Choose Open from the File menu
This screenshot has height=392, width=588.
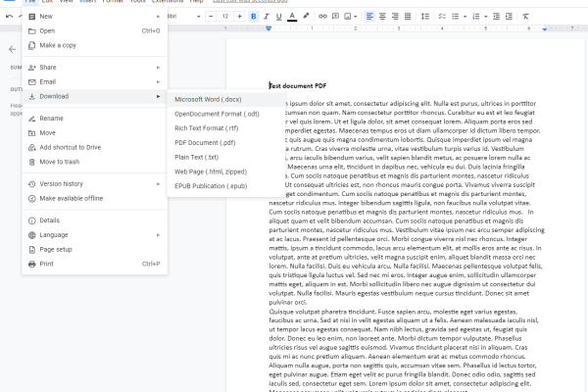pos(94,30)
